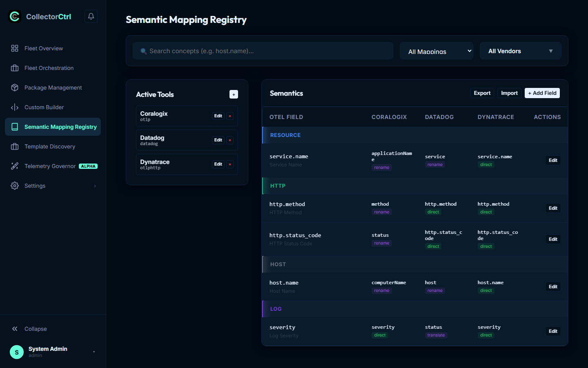Image resolution: width=588 pixels, height=368 pixels.
Task: Remove the Dynatrace tool
Action: tap(230, 164)
